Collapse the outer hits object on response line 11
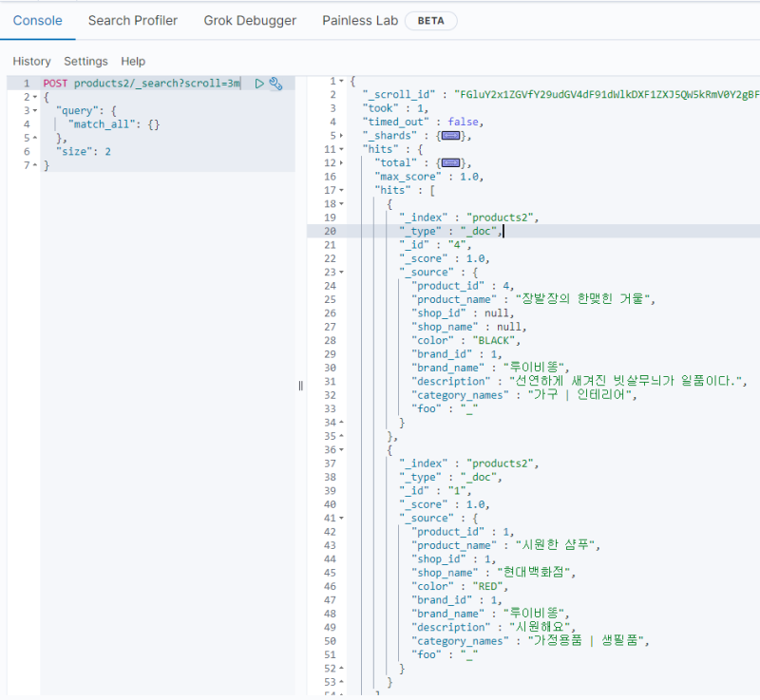 tap(341, 150)
